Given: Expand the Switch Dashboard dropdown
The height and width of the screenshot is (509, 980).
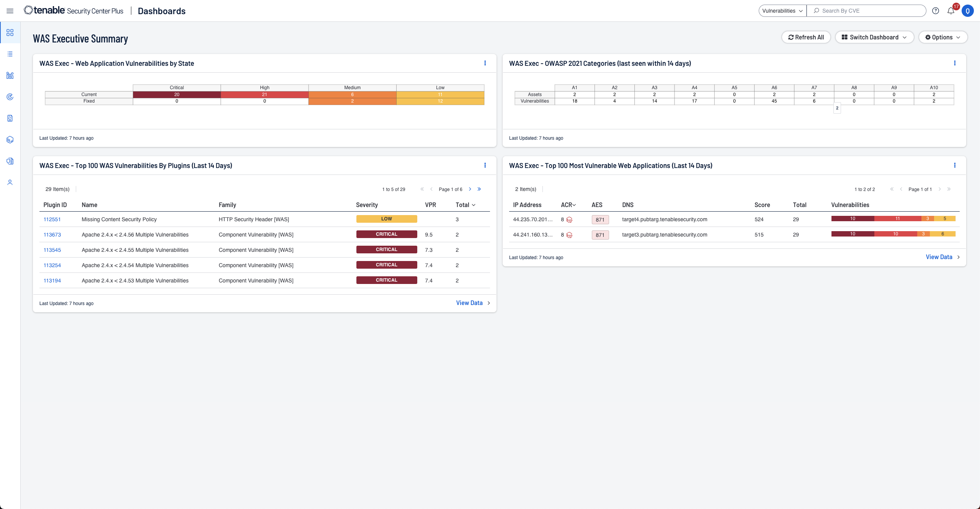Looking at the screenshot, I should pyautogui.click(x=874, y=37).
